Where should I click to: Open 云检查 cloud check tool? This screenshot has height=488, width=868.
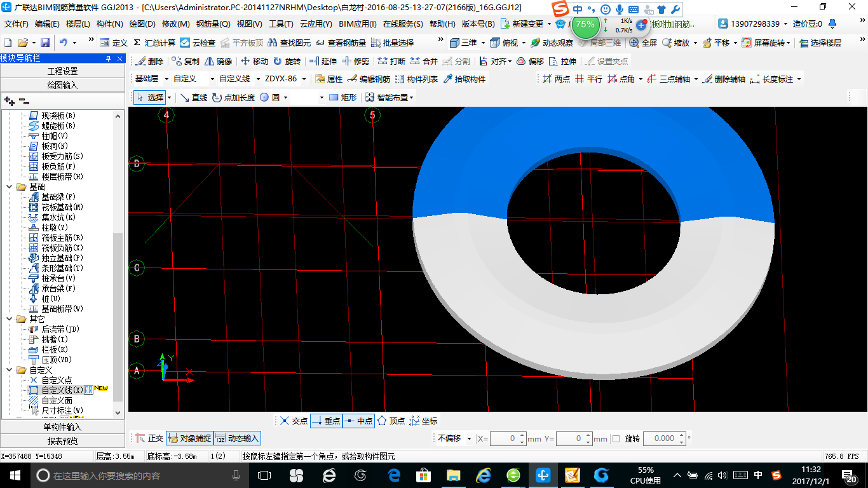(x=198, y=43)
